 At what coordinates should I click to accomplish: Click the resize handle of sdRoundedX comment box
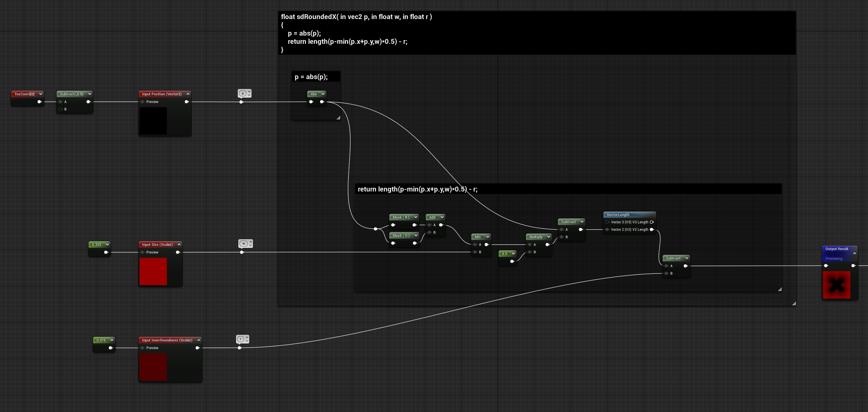pos(794,304)
